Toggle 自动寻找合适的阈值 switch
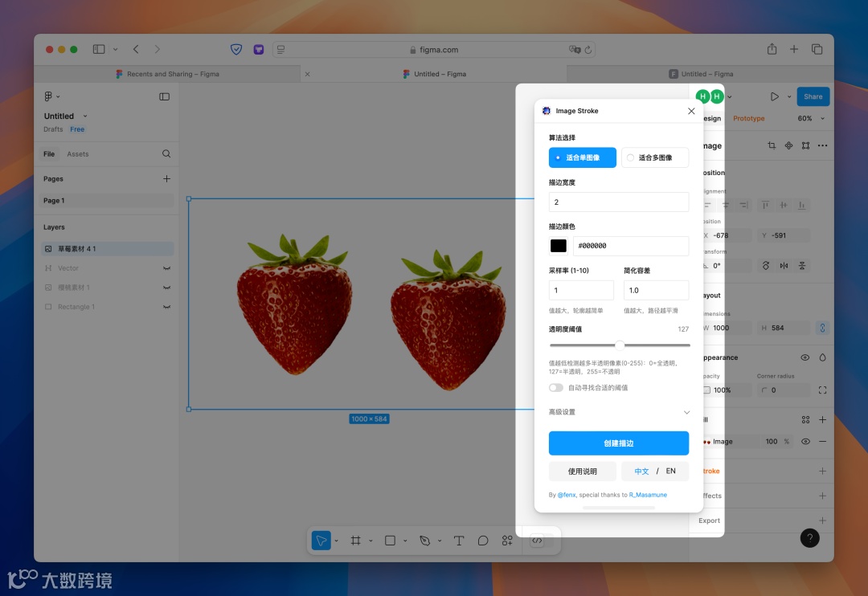This screenshot has height=596, width=868. [556, 388]
